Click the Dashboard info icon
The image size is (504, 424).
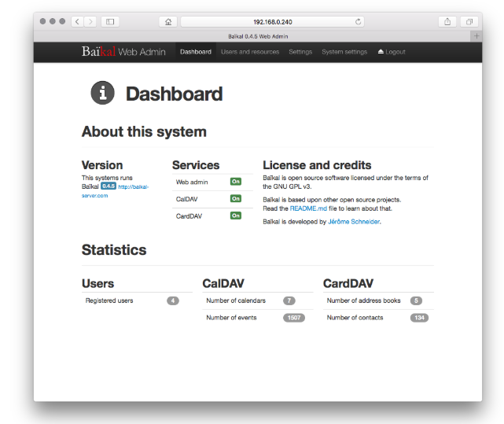[102, 93]
